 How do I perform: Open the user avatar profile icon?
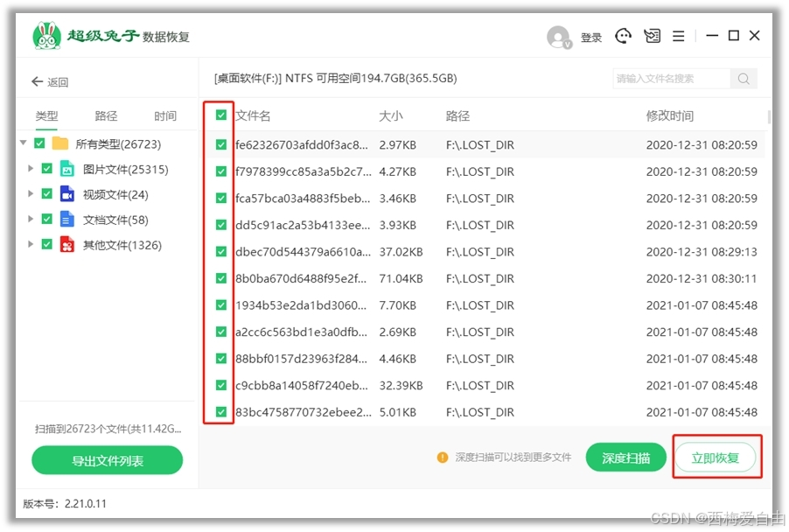[x=559, y=37]
